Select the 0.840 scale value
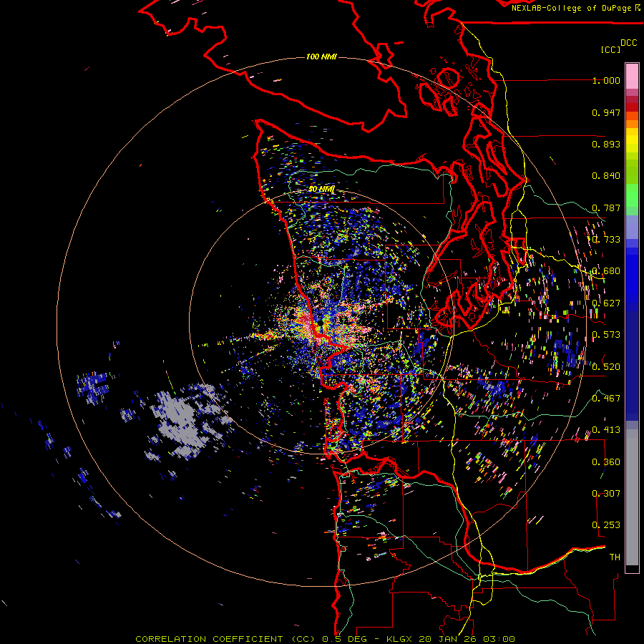The height and width of the screenshot is (644, 644). [x=606, y=176]
